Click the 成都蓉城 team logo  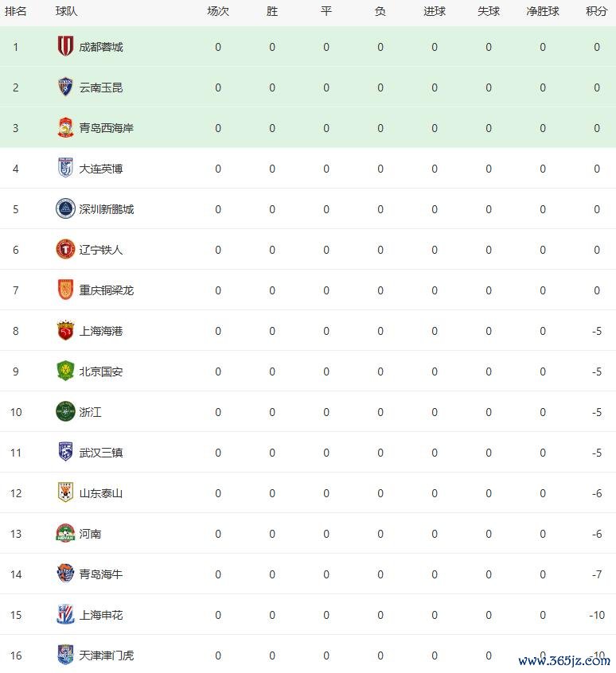pyautogui.click(x=65, y=47)
